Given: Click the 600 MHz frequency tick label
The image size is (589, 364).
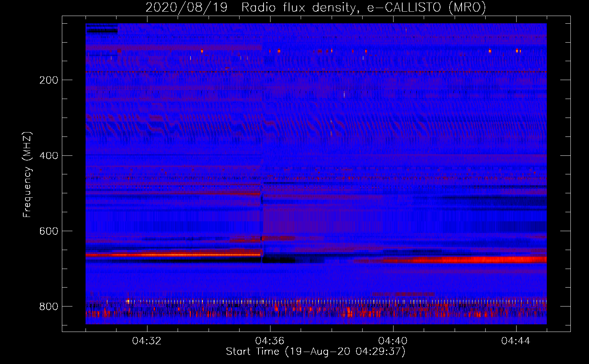Looking at the screenshot, I should point(49,232).
